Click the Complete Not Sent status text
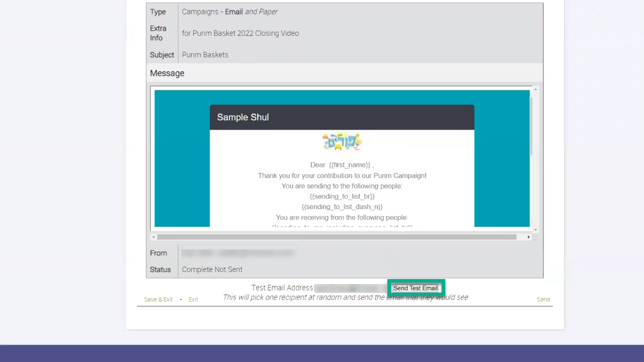This screenshot has height=362, width=644. click(212, 269)
